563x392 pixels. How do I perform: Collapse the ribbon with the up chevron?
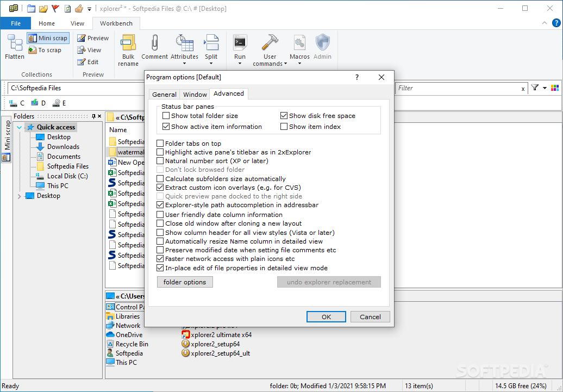[545, 23]
